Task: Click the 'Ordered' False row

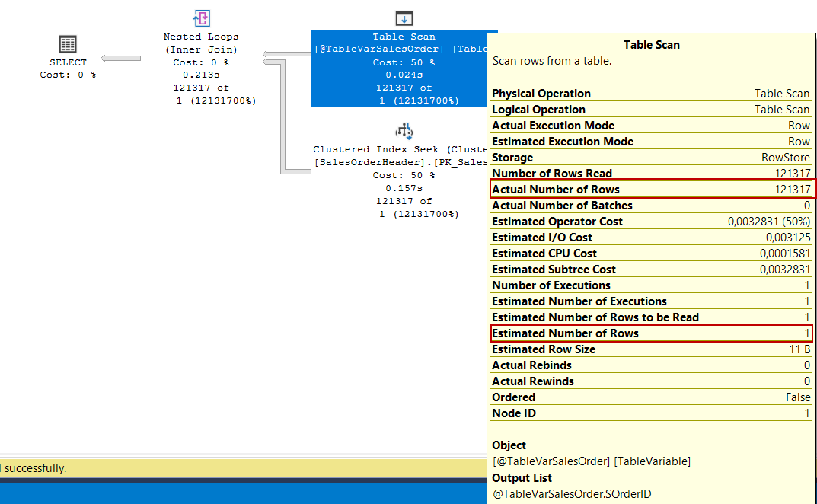Action: pos(651,397)
